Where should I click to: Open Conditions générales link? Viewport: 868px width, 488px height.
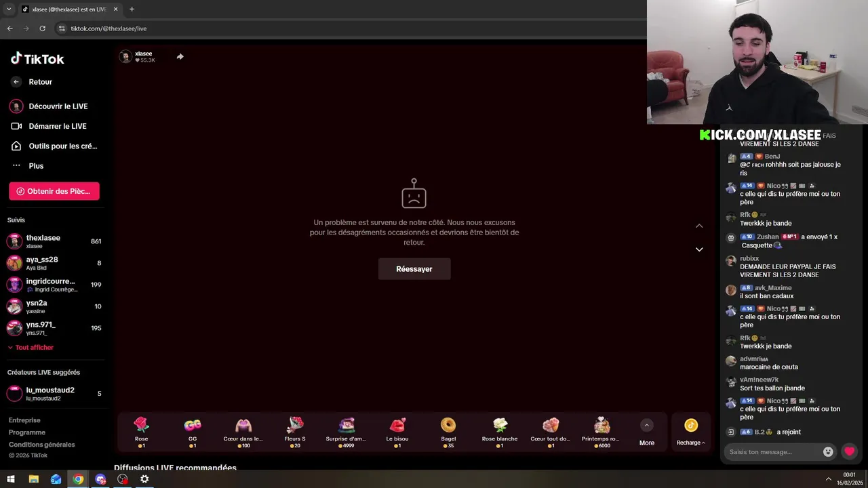41,445
